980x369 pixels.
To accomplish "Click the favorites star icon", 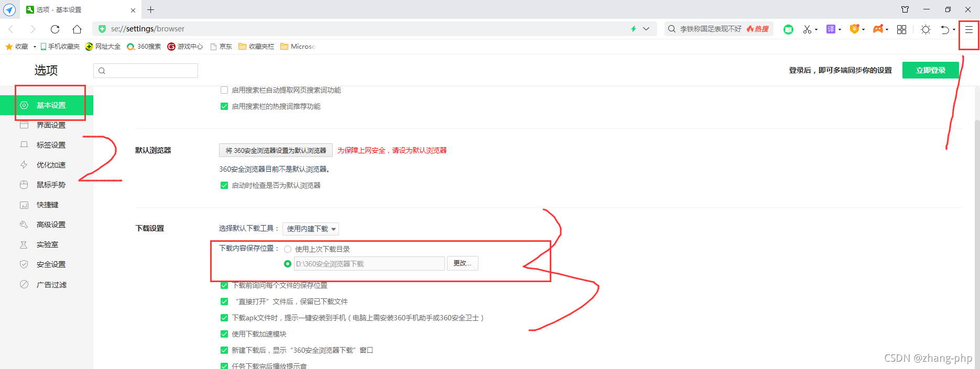I will [9, 47].
